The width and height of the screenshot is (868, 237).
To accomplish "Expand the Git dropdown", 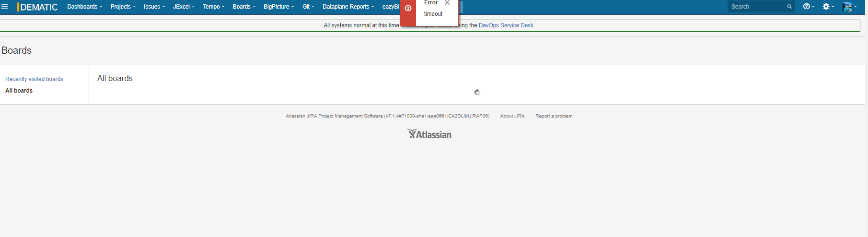I will 308,7.
